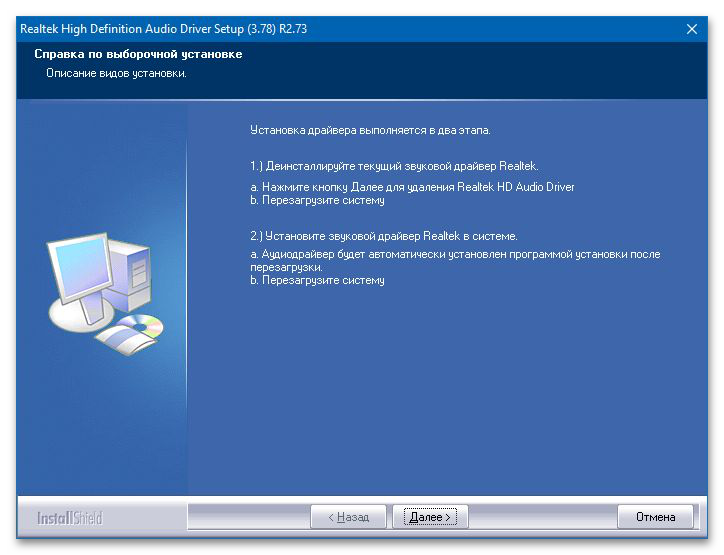Click step '1.) Деинсталлируйте текущий звуковой драйвер Realtek.'
The height and width of the screenshot is (555, 724).
[x=394, y=166]
